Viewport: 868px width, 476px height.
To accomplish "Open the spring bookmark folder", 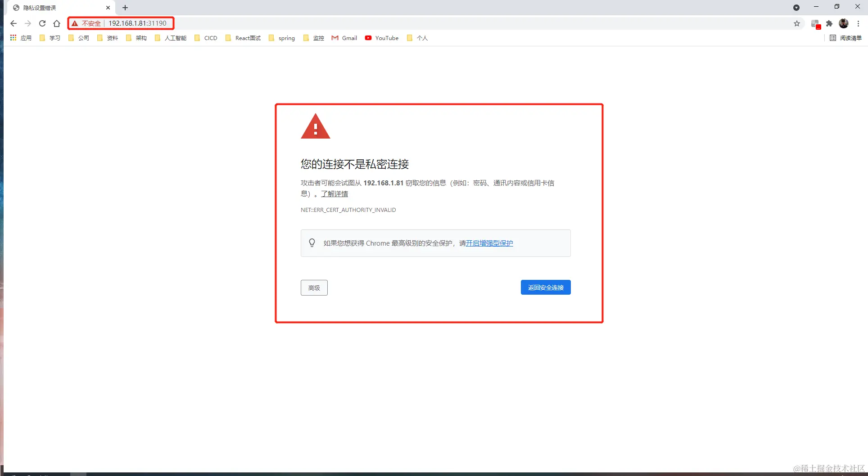I will [282, 38].
